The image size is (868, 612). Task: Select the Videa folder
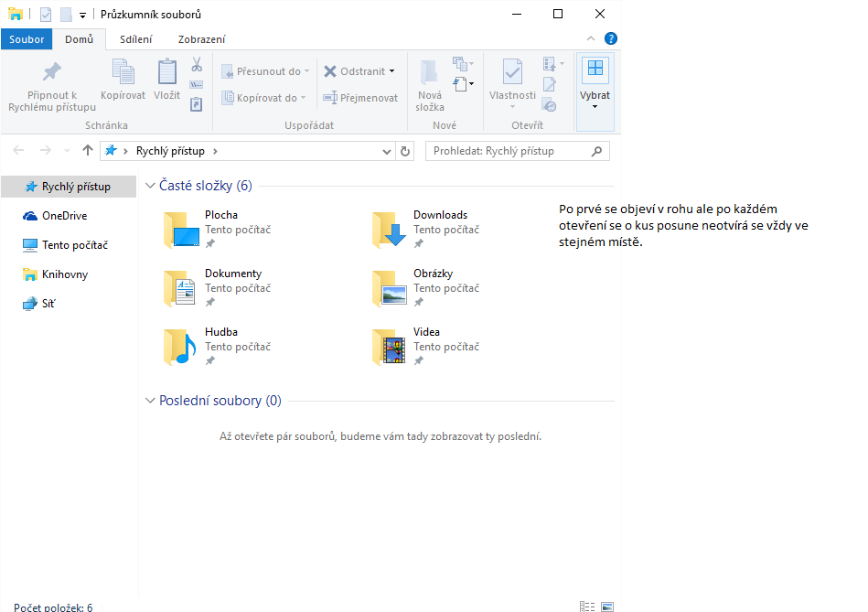[426, 346]
